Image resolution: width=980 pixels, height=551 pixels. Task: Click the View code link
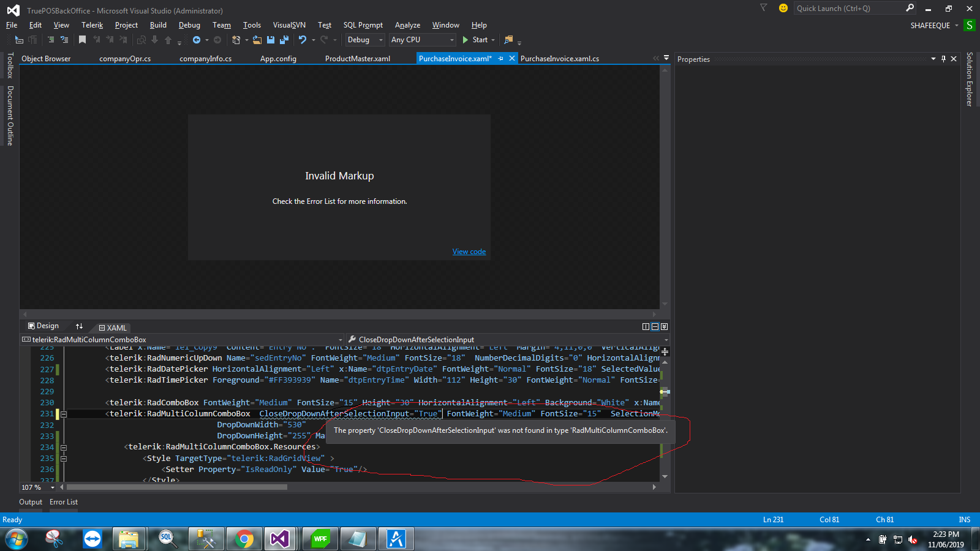tap(469, 252)
